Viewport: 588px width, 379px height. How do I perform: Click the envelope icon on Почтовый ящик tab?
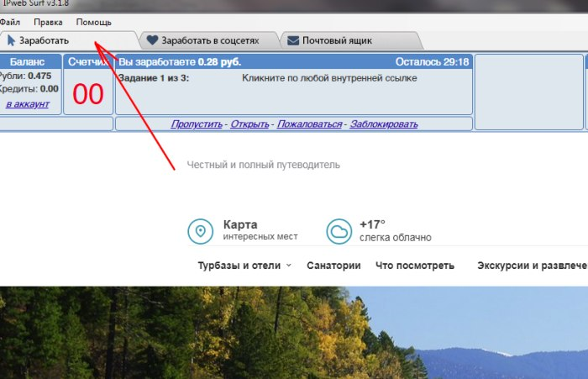pyautogui.click(x=293, y=40)
